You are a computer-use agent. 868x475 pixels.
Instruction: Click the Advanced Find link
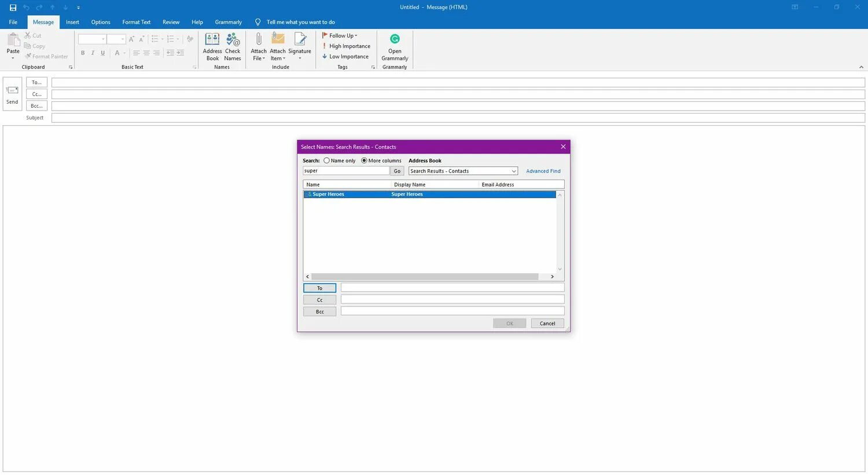click(x=543, y=171)
